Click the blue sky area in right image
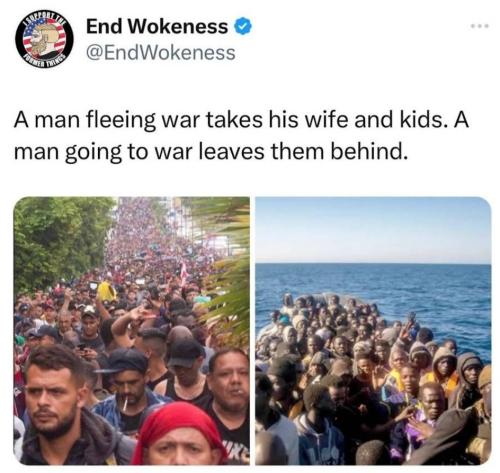Image resolution: width=500 pixels, height=473 pixels. [x=373, y=228]
